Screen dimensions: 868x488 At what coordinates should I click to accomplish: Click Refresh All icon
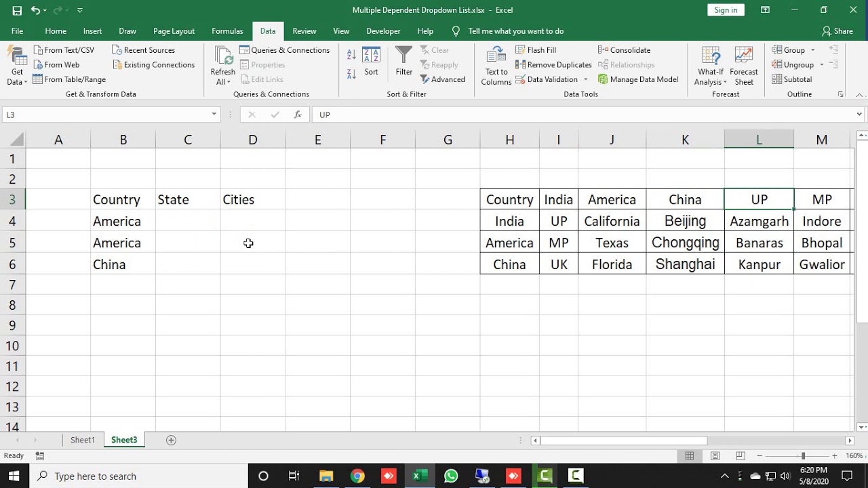[223, 66]
